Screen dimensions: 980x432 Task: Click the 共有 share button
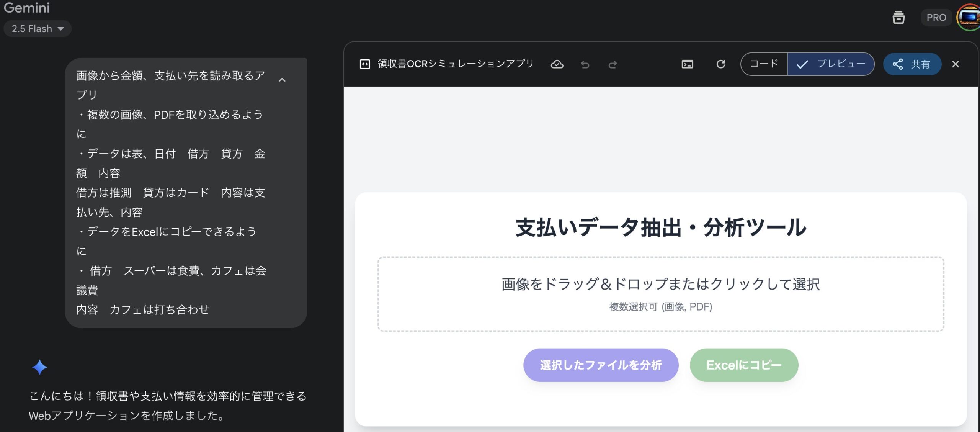coord(912,64)
